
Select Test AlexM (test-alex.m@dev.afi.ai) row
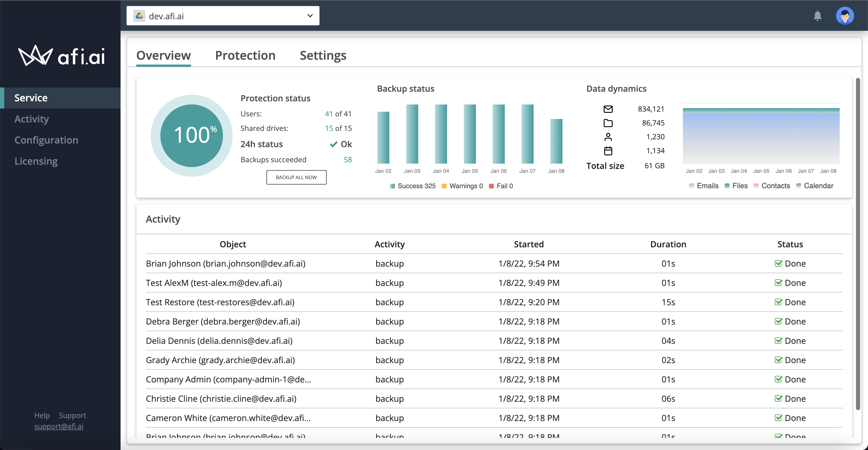tap(494, 283)
